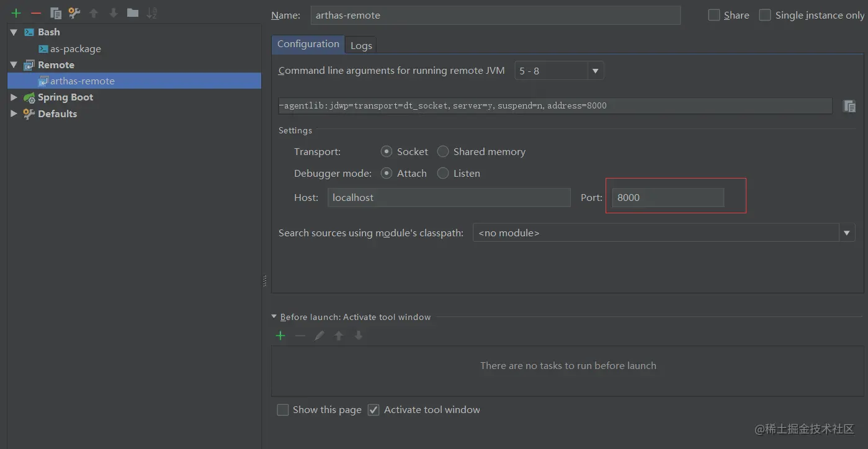Open the module classpath dropdown
Screen dimensions: 868x449
tap(846, 233)
